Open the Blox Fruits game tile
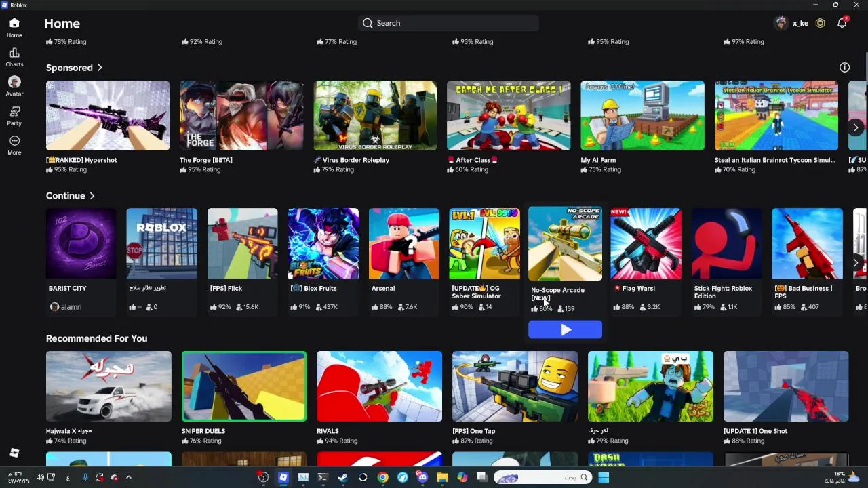868x488 pixels. pos(323,261)
